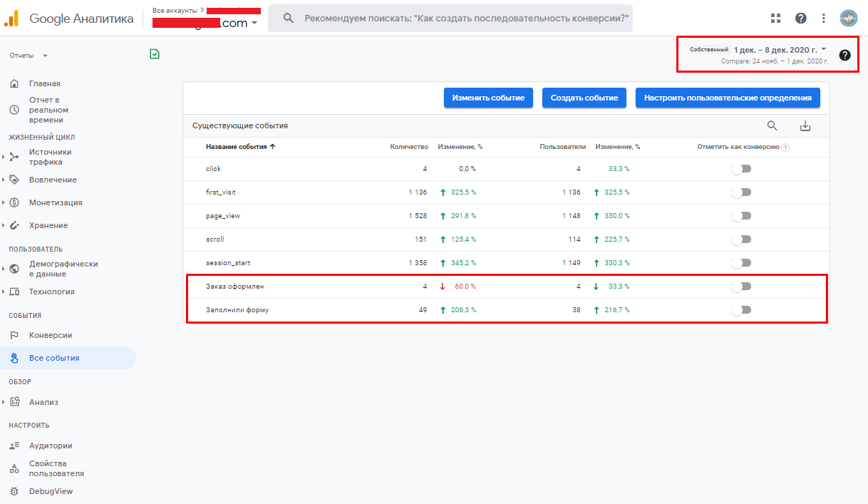Toggle conversion switch for click event
This screenshot has height=504, width=868.
[x=741, y=169]
